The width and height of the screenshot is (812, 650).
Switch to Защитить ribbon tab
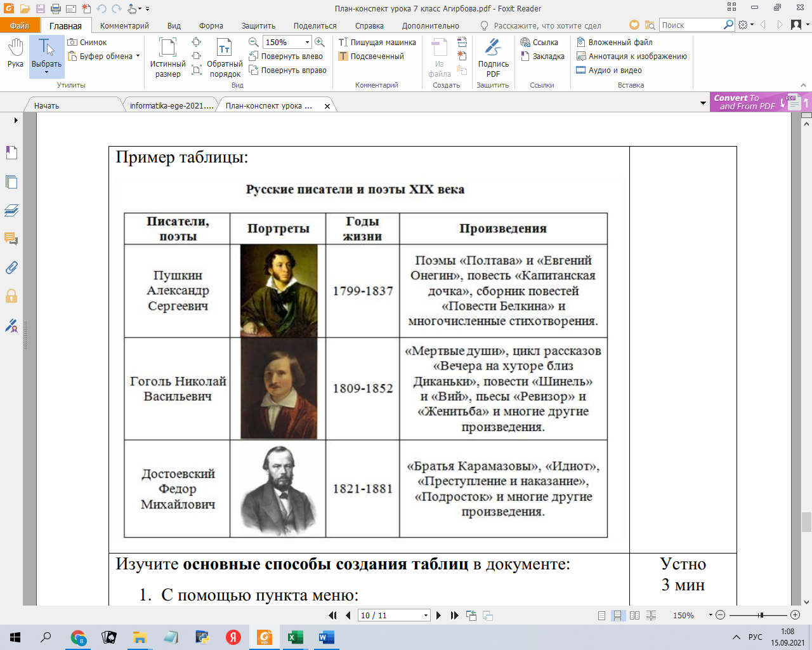point(258,25)
